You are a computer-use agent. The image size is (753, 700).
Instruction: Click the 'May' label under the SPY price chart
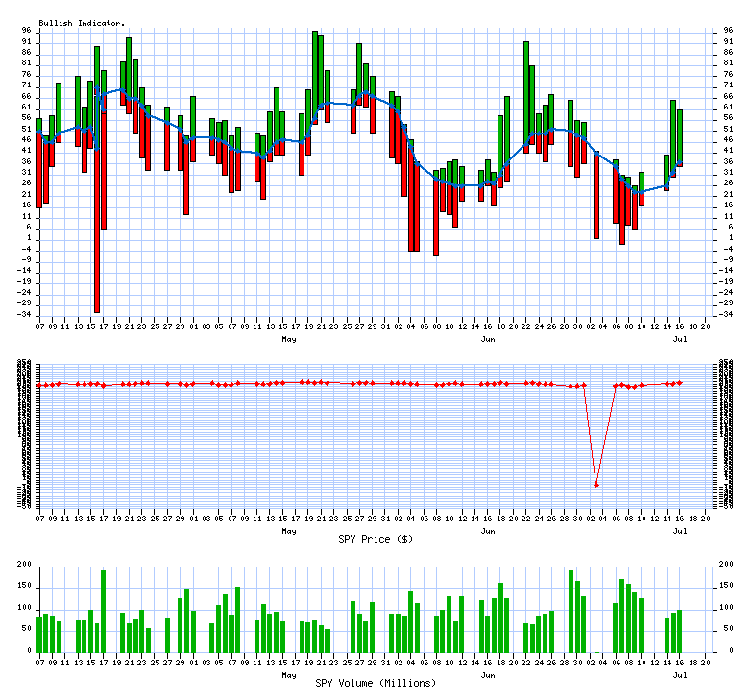click(x=288, y=530)
